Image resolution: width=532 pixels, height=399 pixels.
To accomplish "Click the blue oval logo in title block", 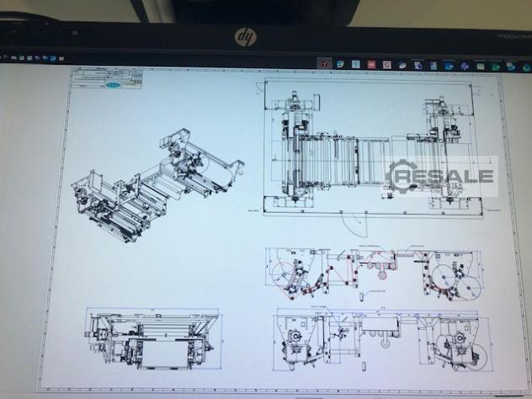I will (x=114, y=84).
